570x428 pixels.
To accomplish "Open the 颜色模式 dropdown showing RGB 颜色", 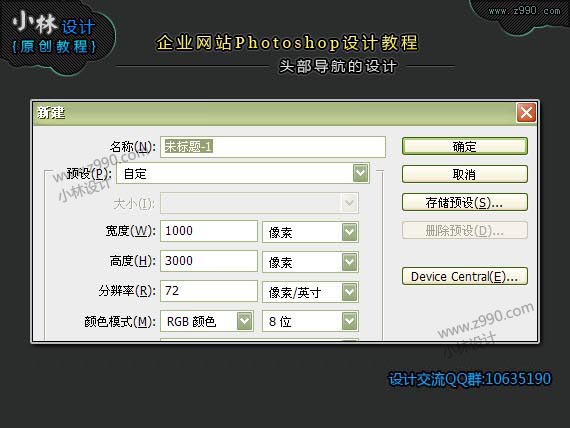I will 206,321.
